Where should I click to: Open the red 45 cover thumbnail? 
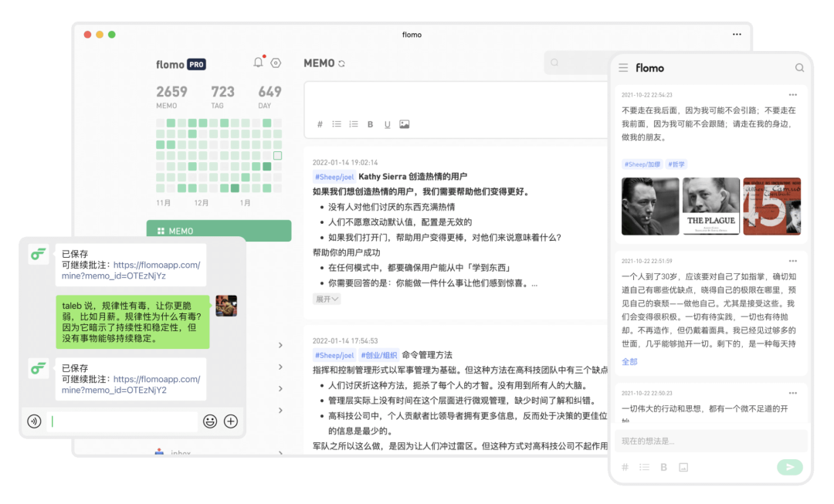tap(771, 206)
